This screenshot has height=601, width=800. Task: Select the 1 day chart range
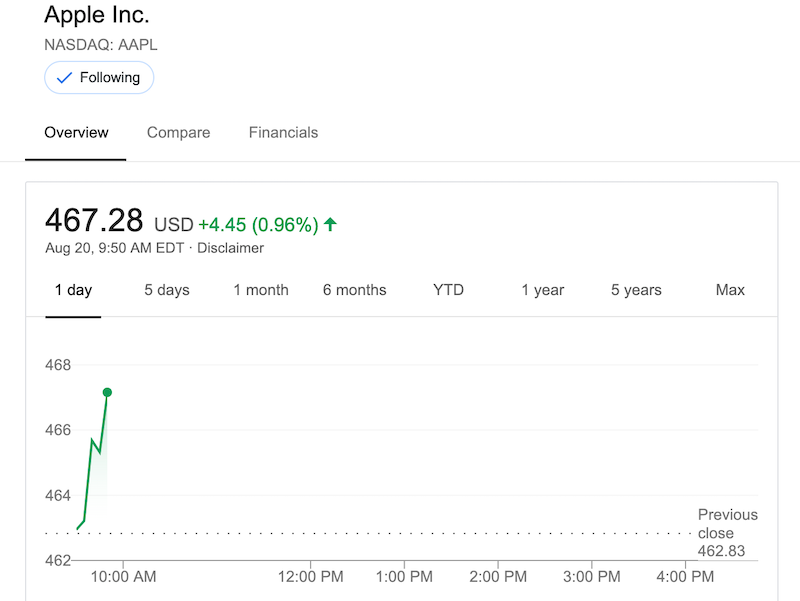[73, 290]
